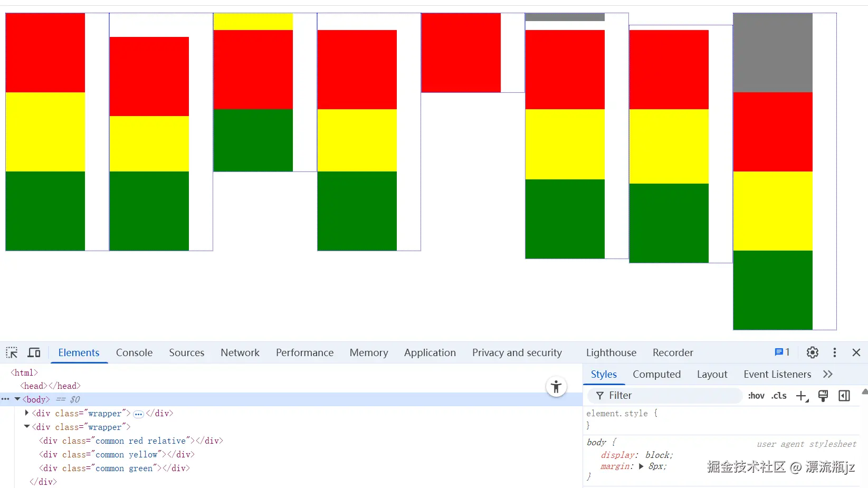Collapse the second expanded wrapper div
The height and width of the screenshot is (488, 868).
pyautogui.click(x=27, y=427)
